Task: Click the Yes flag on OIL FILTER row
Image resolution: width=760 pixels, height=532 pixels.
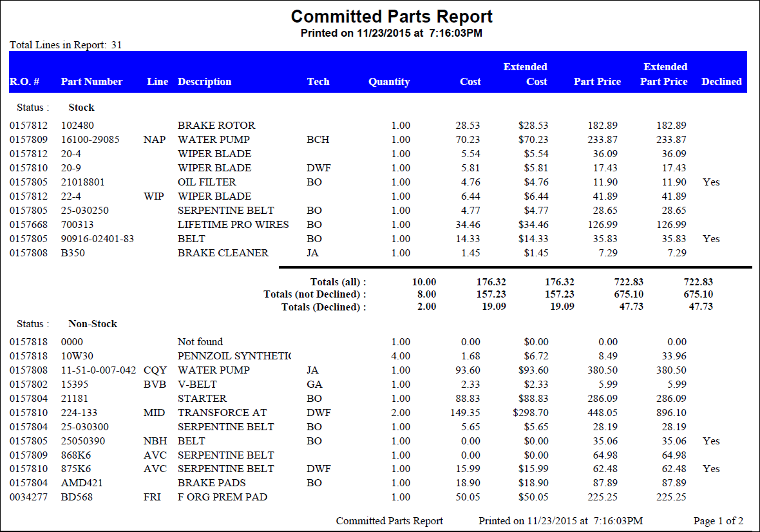Action: (711, 182)
